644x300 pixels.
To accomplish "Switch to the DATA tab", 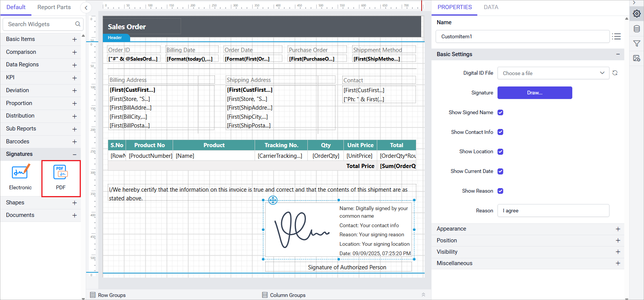I will click(x=491, y=7).
